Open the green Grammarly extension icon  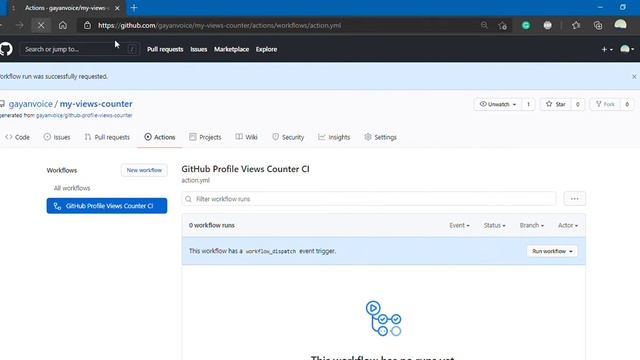526,25
